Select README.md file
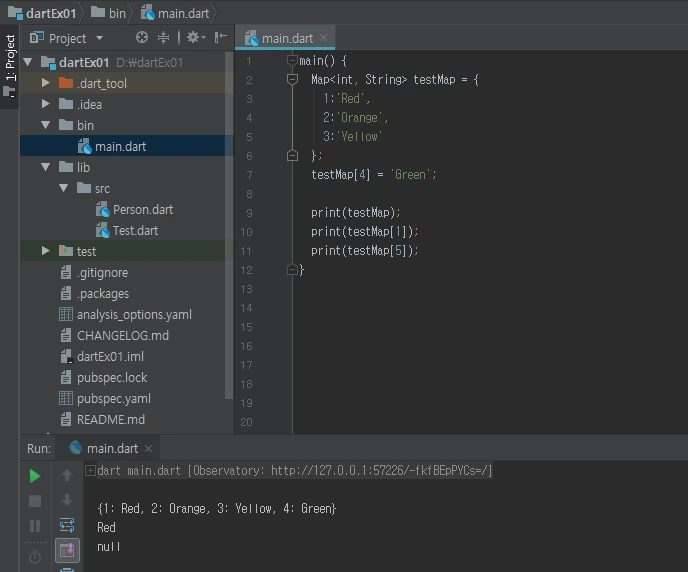 111,420
